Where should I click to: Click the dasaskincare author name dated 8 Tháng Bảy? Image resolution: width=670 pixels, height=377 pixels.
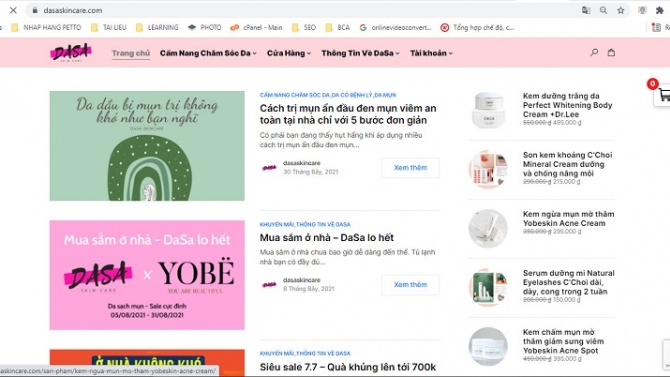tap(301, 280)
